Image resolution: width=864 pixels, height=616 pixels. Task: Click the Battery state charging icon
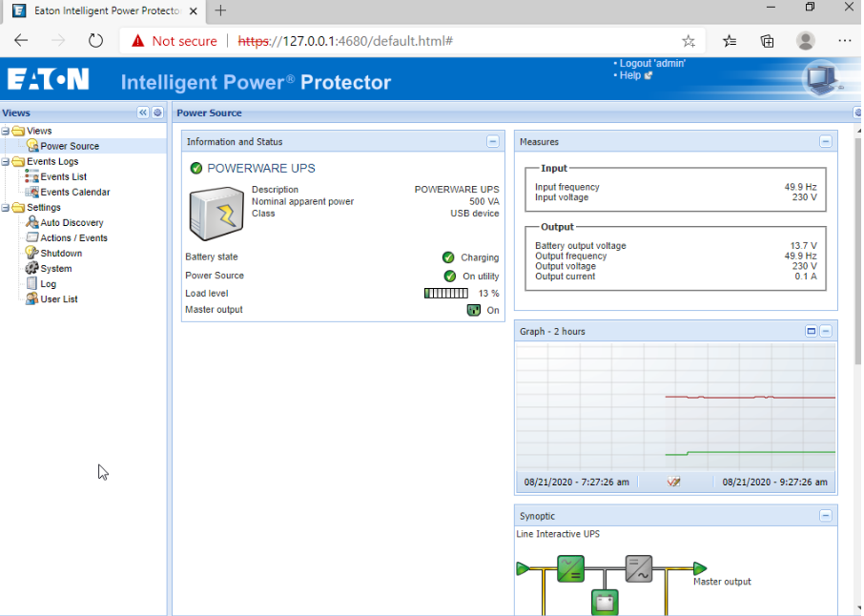pos(448,257)
